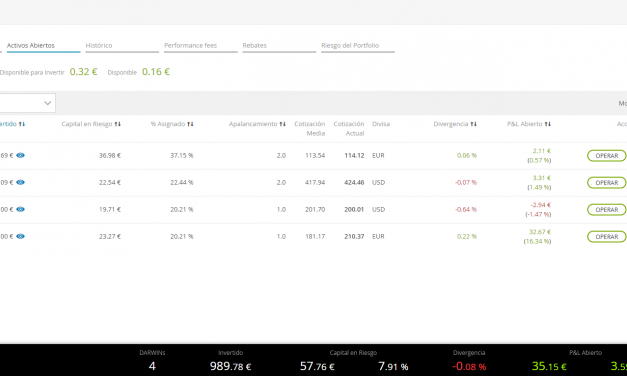627x376 pixels.
Task: Click the 36.98 € capital at risk
Action: (x=110, y=156)
